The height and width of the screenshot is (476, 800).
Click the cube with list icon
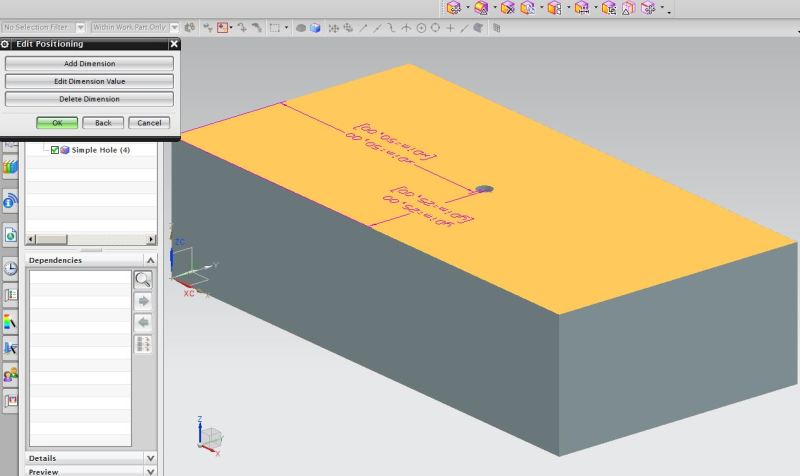tap(608, 8)
